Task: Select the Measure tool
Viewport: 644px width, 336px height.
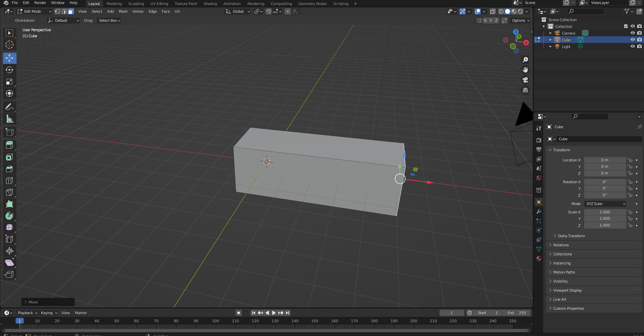Action: pos(9,119)
